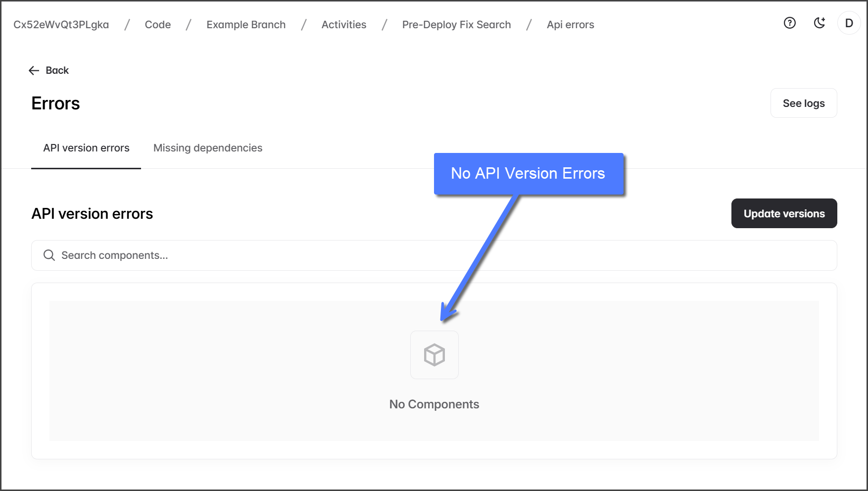Image resolution: width=868 pixels, height=491 pixels.
Task: Click the No Components placeholder text
Action: tap(434, 404)
